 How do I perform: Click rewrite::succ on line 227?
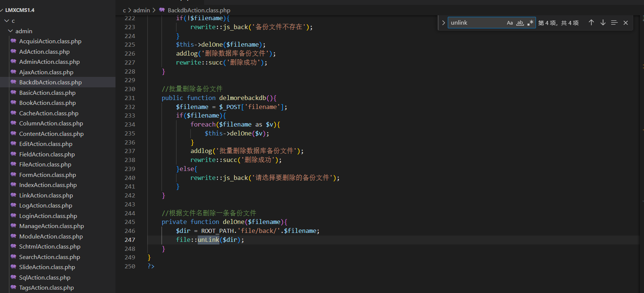199,63
